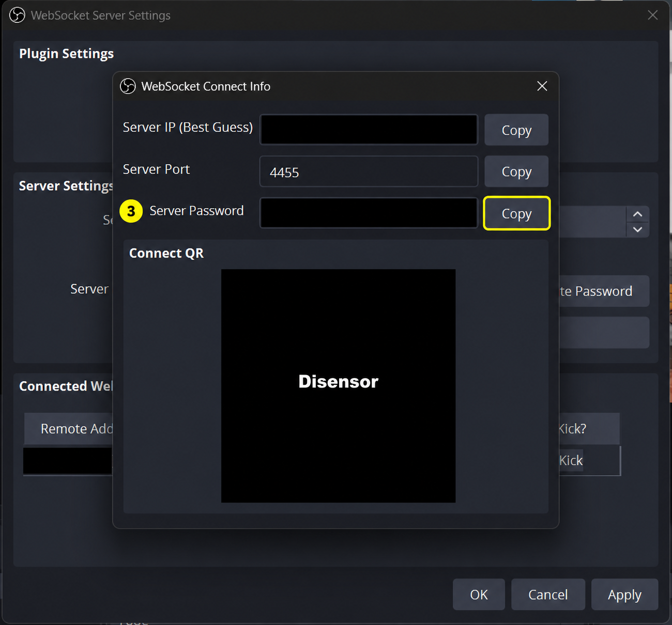
Task: Click the Connect QR heading
Action: click(166, 253)
